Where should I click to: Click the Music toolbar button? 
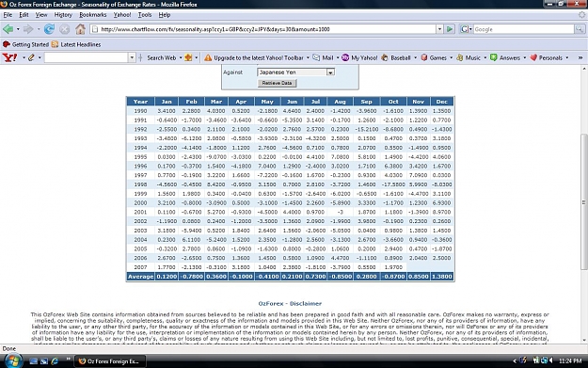[469, 57]
